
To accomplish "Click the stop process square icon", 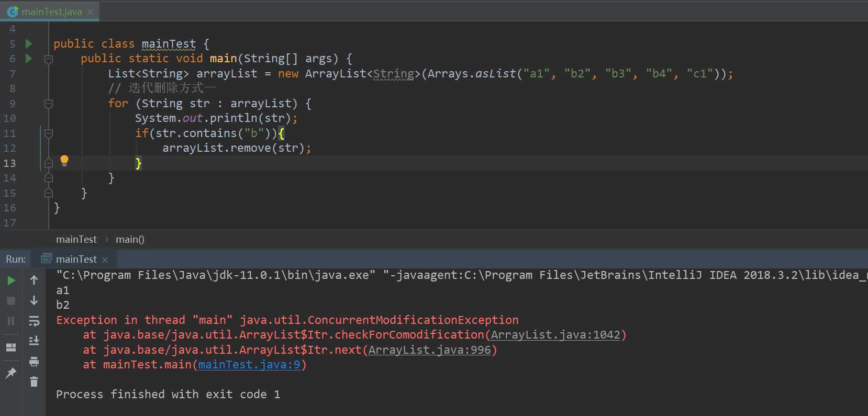I will [11, 301].
